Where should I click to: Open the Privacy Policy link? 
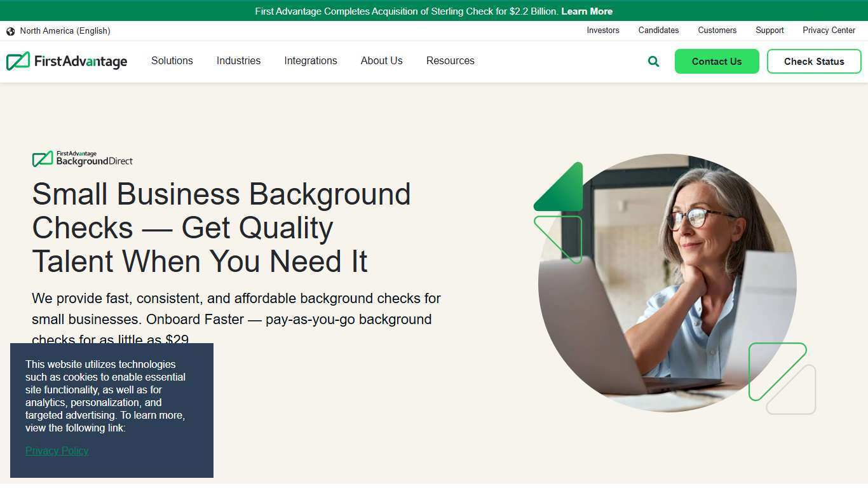point(57,451)
